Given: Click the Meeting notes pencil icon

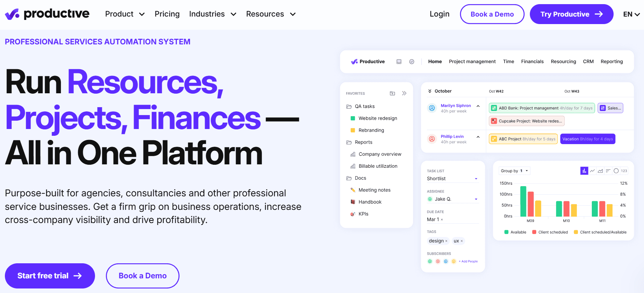Looking at the screenshot, I should click(353, 190).
